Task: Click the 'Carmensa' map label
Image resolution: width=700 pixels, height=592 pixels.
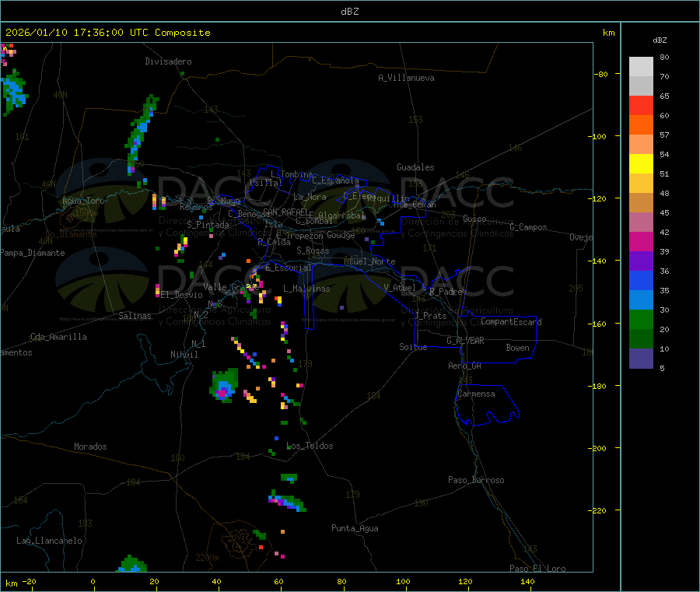Action: click(476, 394)
